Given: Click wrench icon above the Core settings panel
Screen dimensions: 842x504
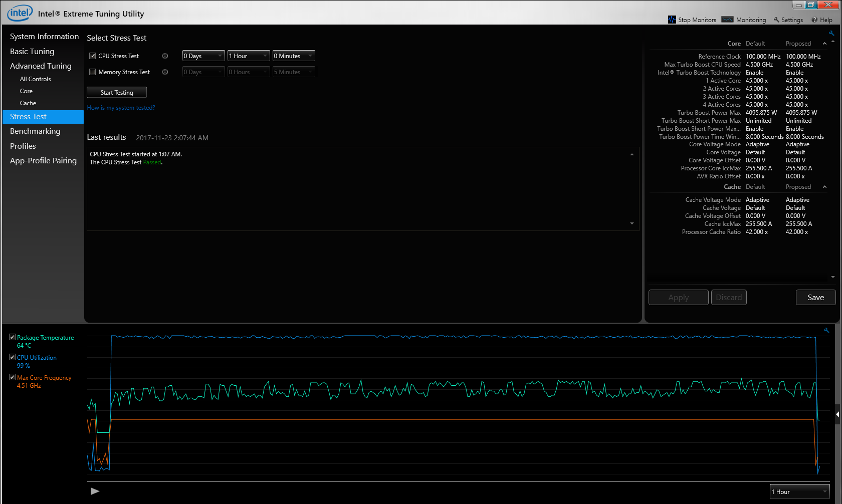Looking at the screenshot, I should [831, 34].
